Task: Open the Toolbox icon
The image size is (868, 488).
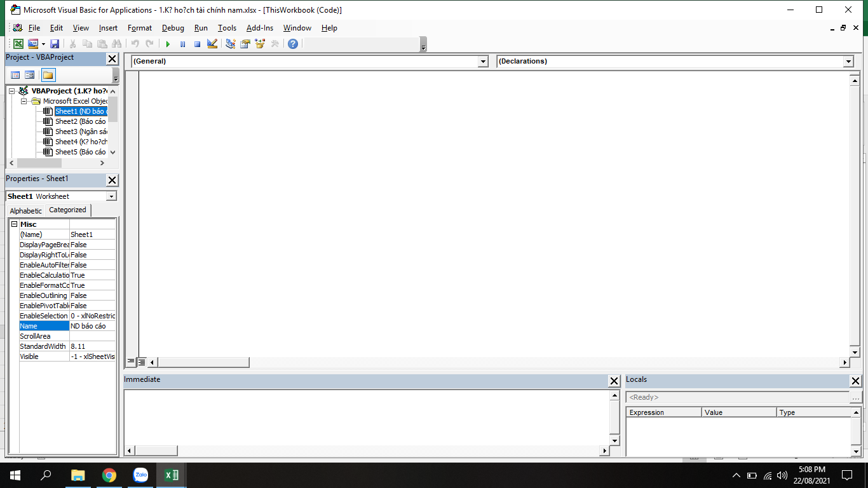Action: click(x=275, y=44)
